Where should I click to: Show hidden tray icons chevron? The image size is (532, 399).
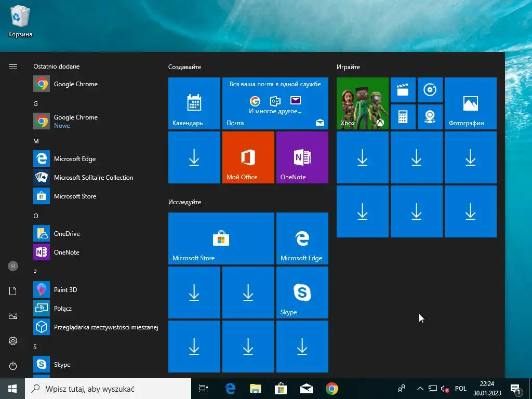coord(420,389)
